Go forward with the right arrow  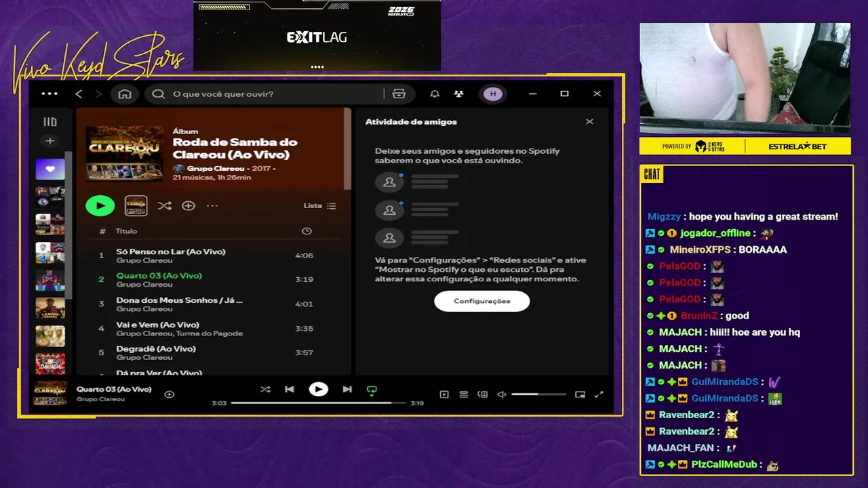(98, 94)
